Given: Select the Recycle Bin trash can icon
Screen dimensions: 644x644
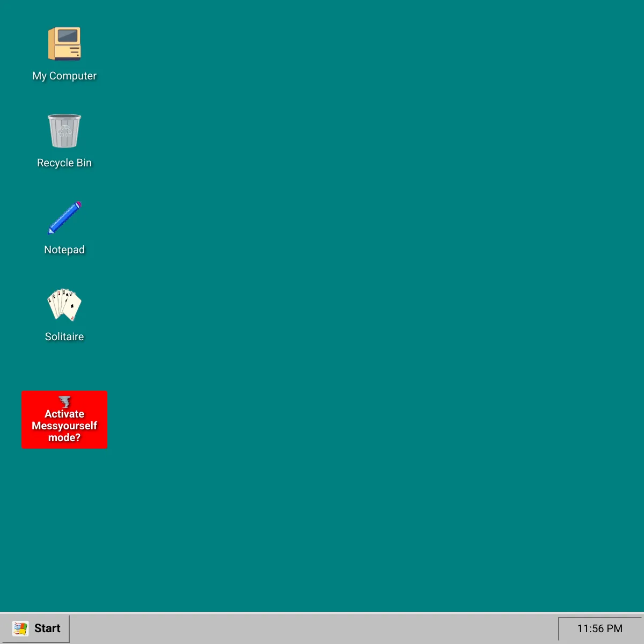Looking at the screenshot, I should [64, 130].
